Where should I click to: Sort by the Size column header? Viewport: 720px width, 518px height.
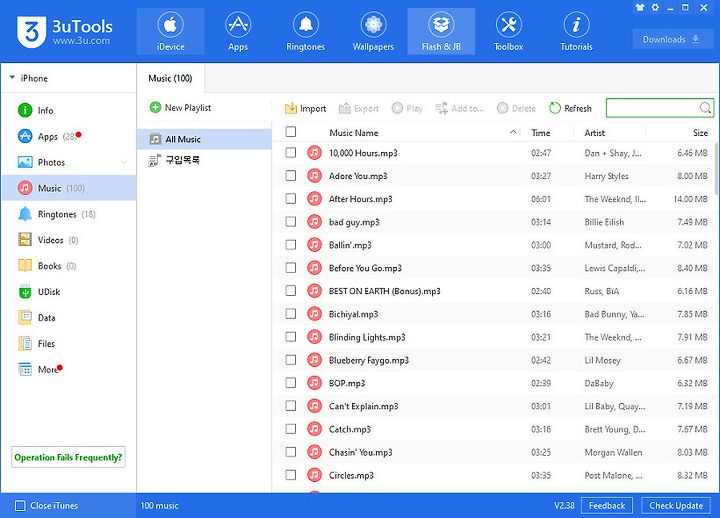click(700, 133)
